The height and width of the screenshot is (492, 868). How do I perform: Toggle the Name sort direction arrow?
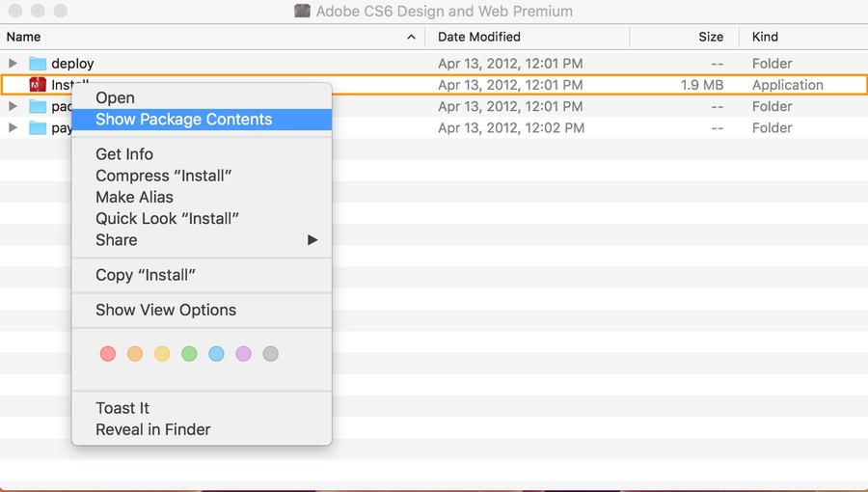(x=411, y=37)
